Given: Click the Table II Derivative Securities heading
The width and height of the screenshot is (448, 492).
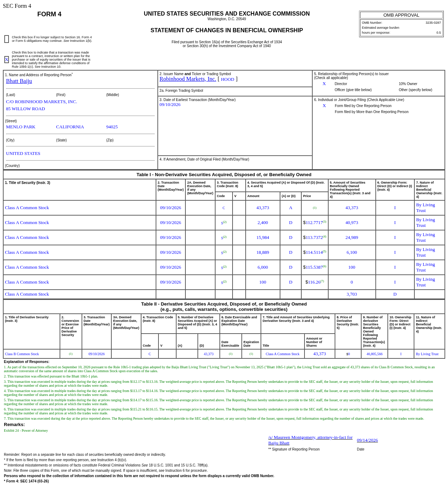Looking at the screenshot, I should click(x=224, y=307).
